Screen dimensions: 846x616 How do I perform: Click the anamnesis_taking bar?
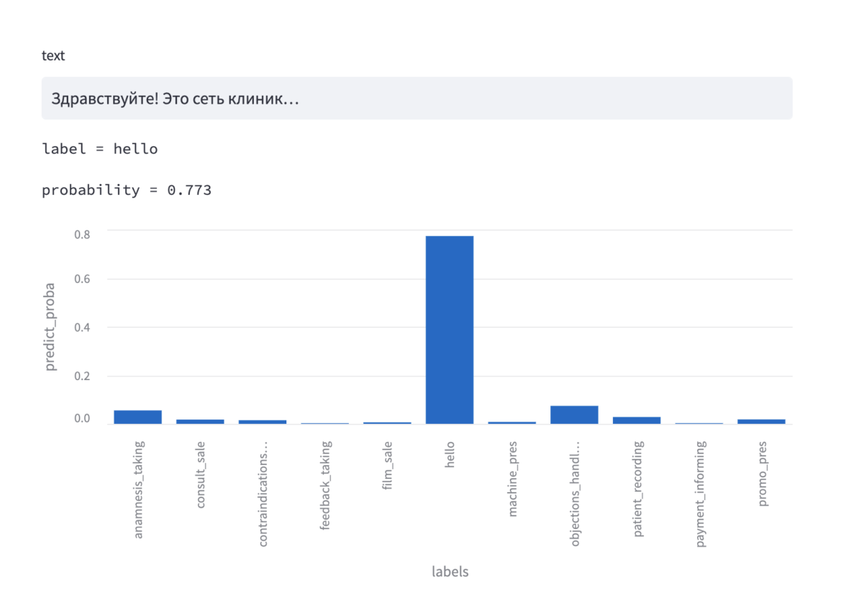coord(137,417)
